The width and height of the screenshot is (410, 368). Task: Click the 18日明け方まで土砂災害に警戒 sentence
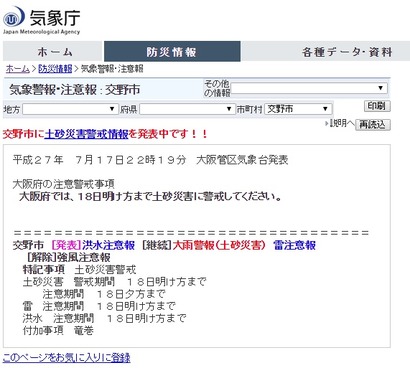(x=150, y=196)
